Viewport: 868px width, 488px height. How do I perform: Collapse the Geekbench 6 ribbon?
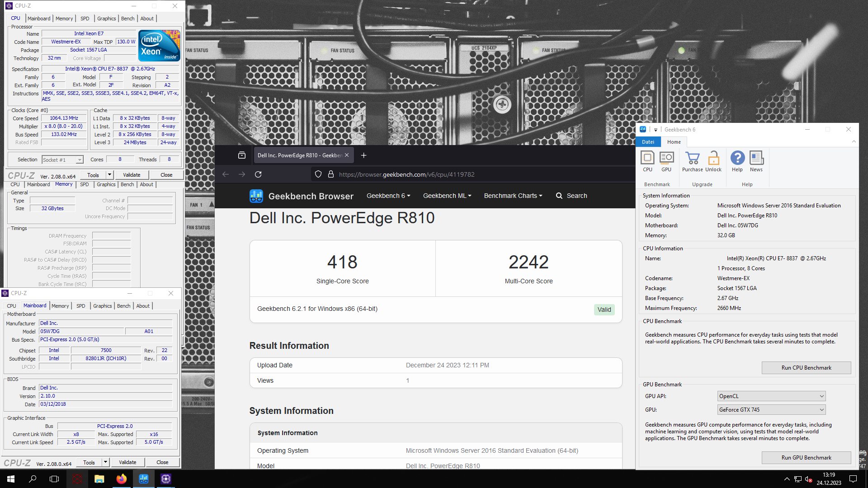click(854, 142)
